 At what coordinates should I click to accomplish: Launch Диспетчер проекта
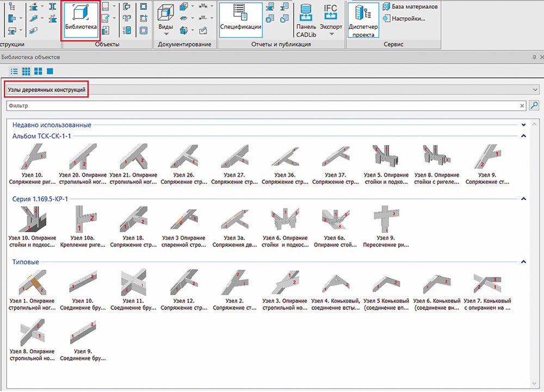click(363, 21)
